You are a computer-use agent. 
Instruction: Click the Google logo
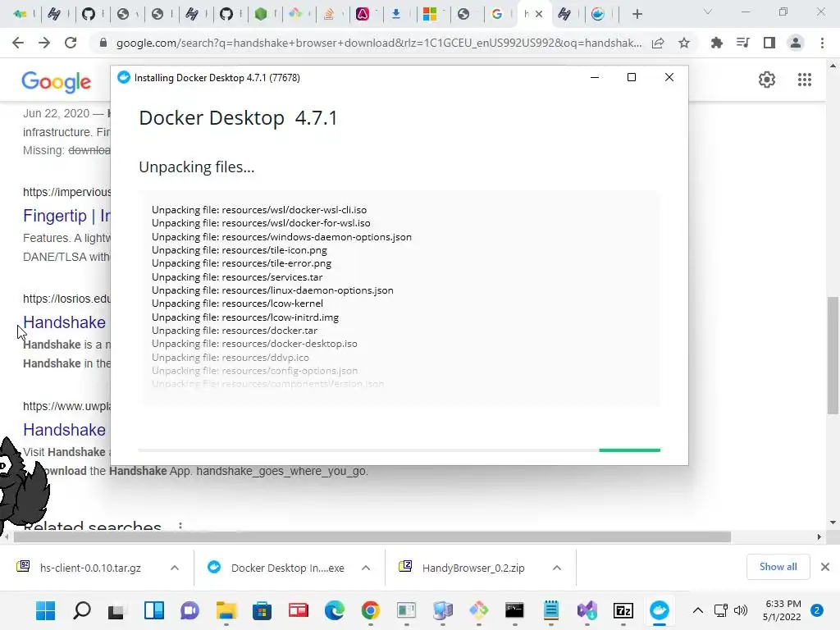[x=57, y=82]
